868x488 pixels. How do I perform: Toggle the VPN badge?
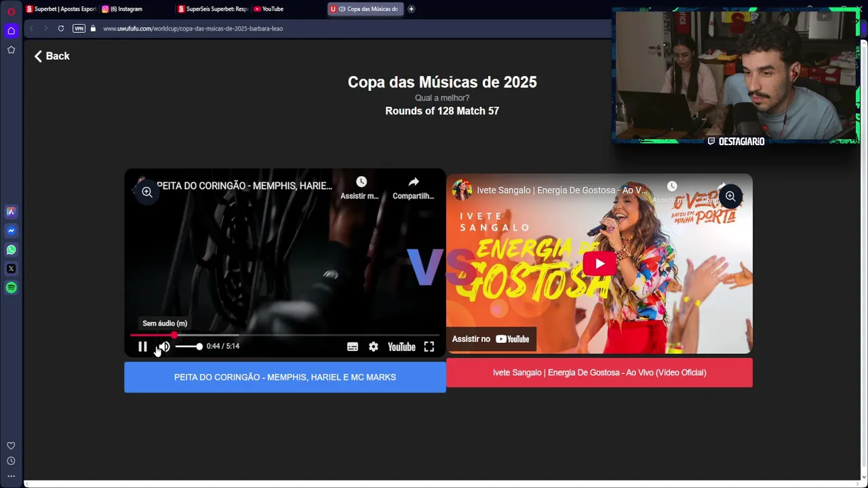[x=79, y=28]
